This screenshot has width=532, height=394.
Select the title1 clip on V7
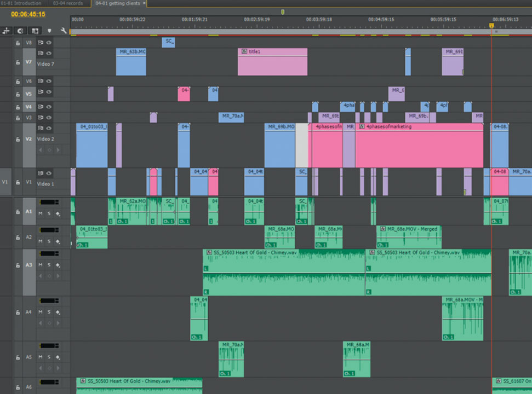tap(272, 63)
